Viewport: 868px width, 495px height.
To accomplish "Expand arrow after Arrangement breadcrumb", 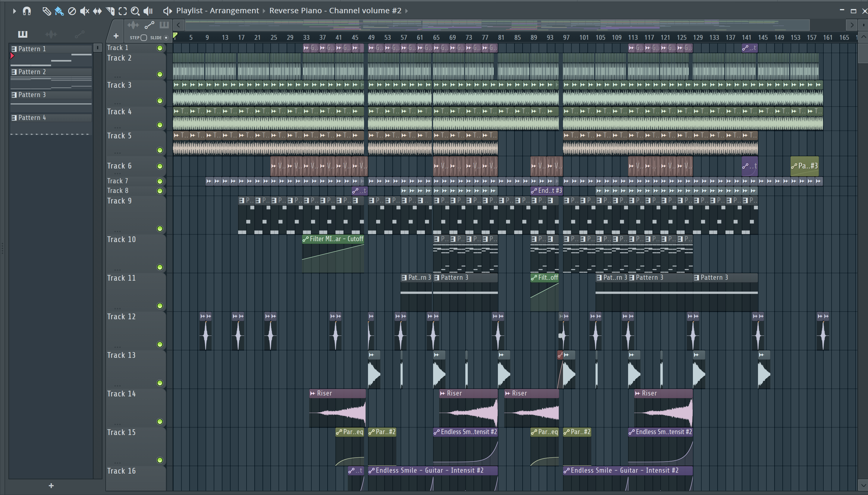I will click(264, 11).
